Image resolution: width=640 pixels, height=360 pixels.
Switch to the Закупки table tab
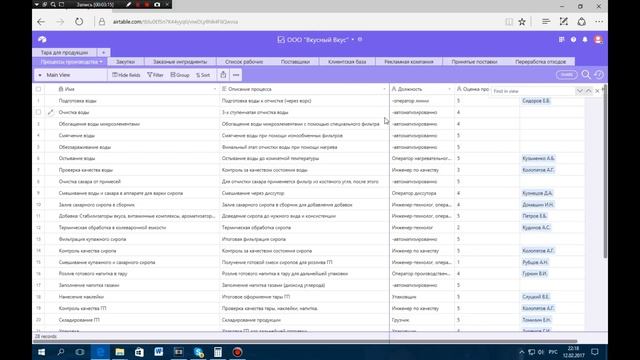(x=125, y=62)
